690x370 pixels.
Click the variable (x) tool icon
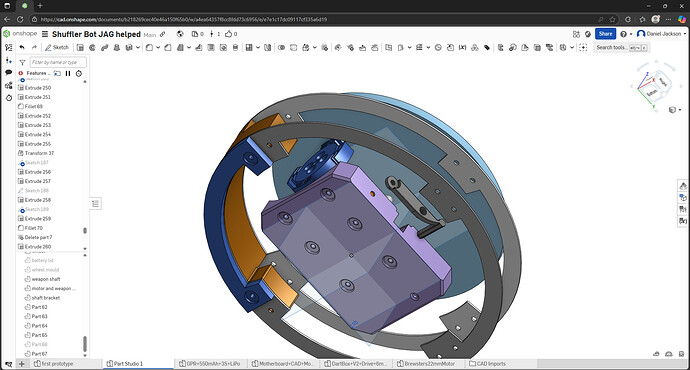pos(462,48)
